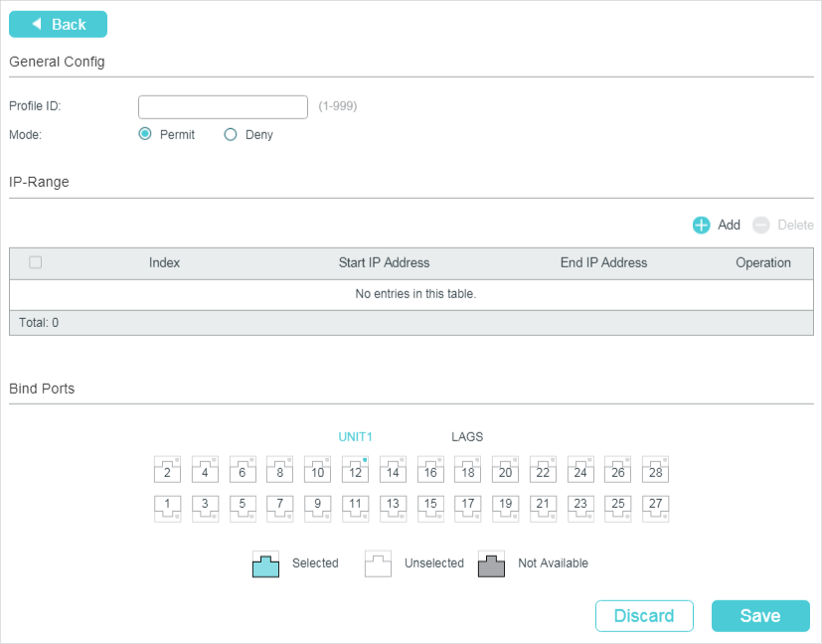Select port 9 icon
822x644 pixels.
coord(317,508)
